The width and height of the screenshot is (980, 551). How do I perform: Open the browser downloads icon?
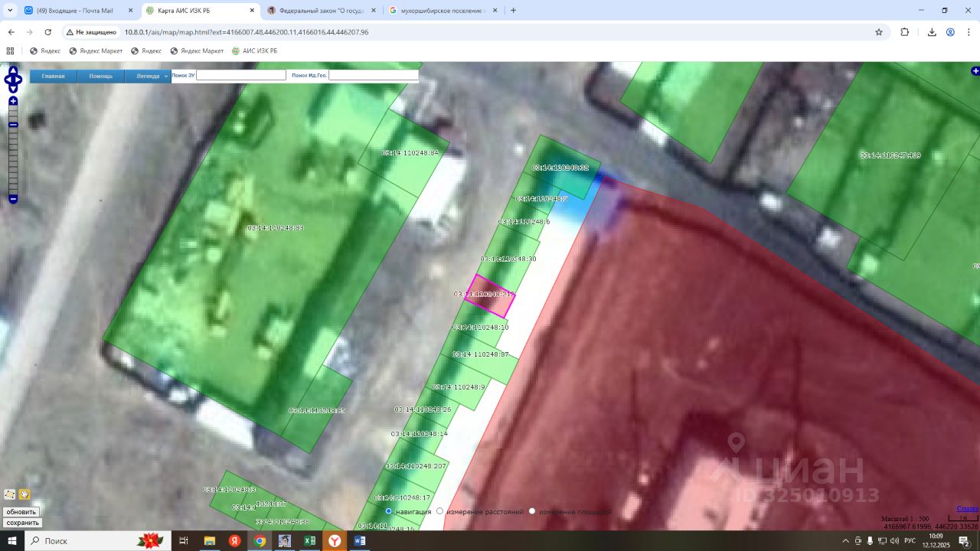[x=932, y=32]
